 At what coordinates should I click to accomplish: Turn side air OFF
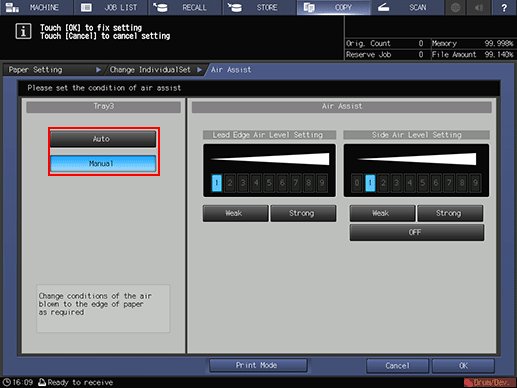pyautogui.click(x=417, y=232)
